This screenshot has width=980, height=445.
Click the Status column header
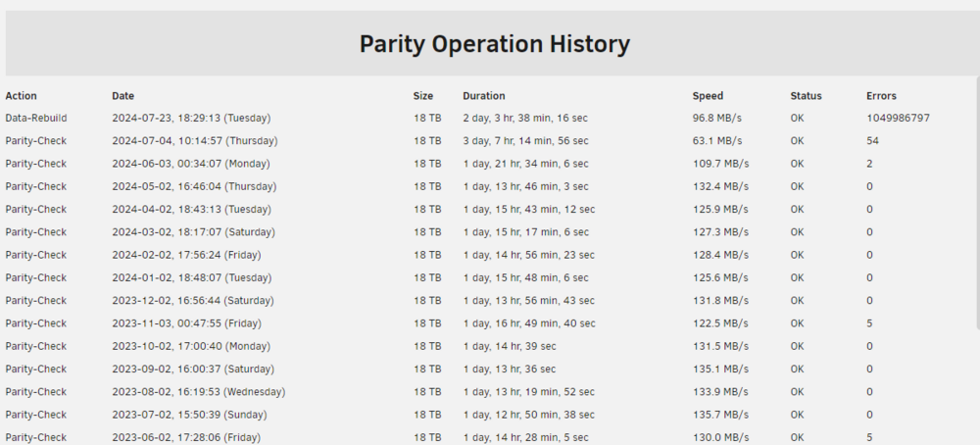(806, 96)
